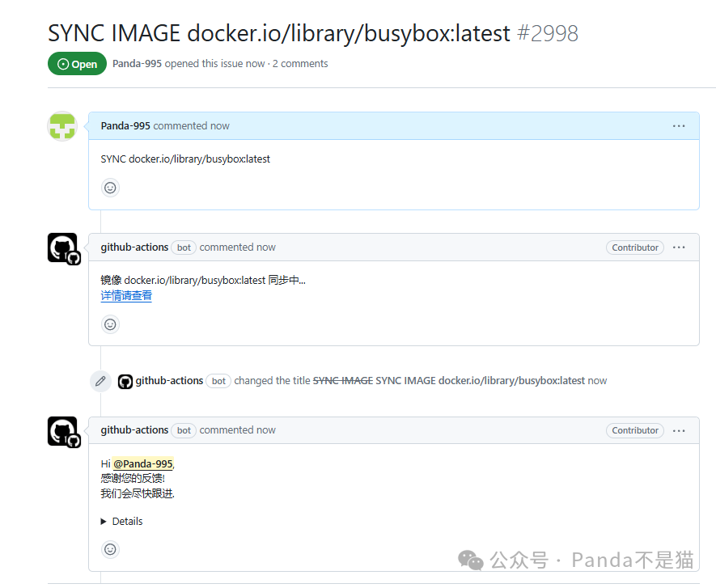Click github-actions avatar beside feedback comment

[63, 432]
